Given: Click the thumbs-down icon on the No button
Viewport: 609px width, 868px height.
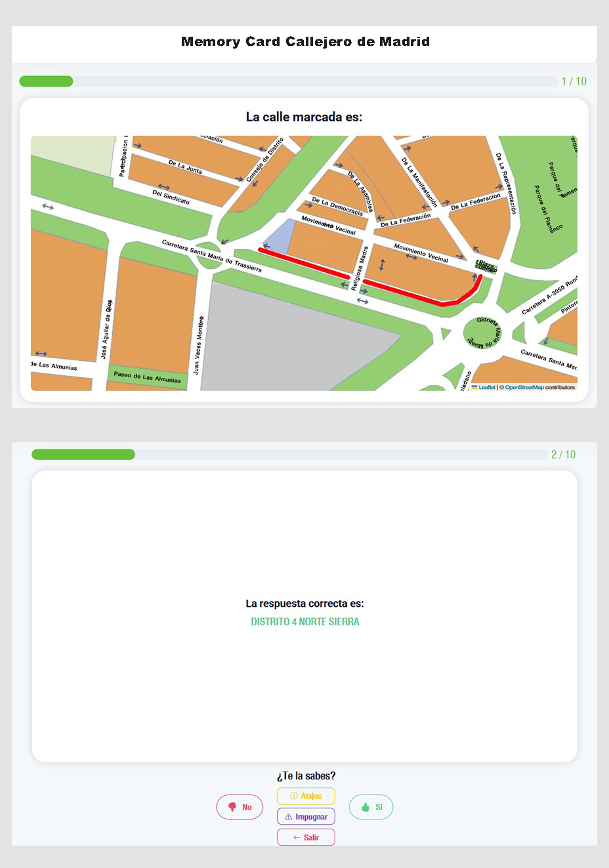Looking at the screenshot, I should point(232,807).
